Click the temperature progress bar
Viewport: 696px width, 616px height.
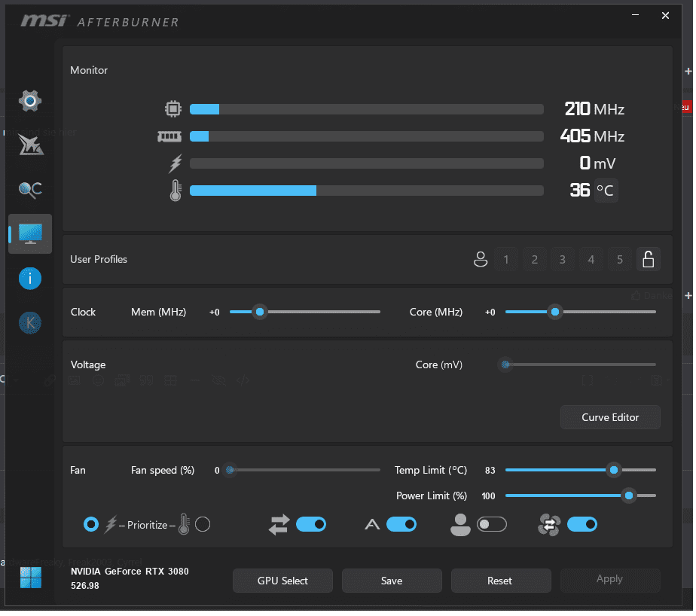(367, 191)
